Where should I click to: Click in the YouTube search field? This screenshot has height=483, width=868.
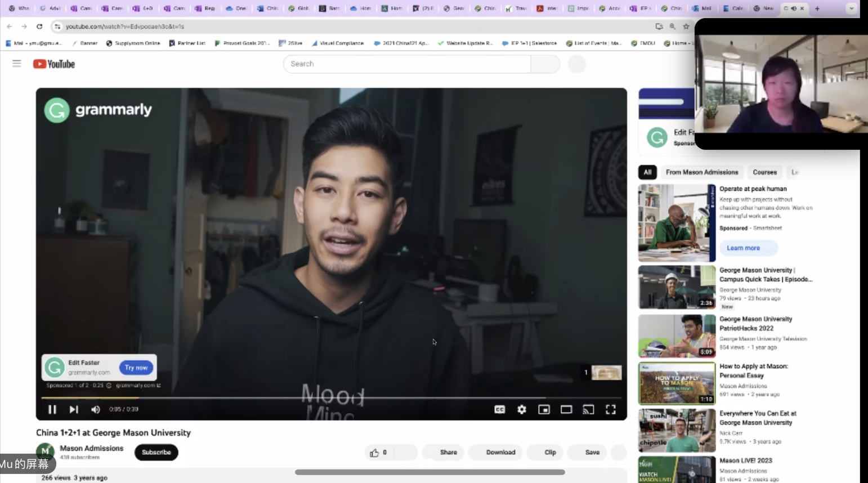[x=406, y=64]
